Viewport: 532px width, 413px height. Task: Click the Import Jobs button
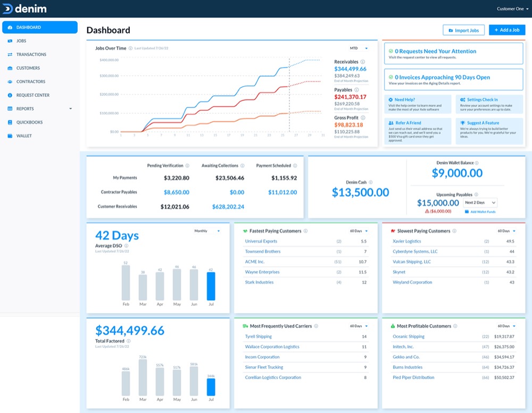463,30
